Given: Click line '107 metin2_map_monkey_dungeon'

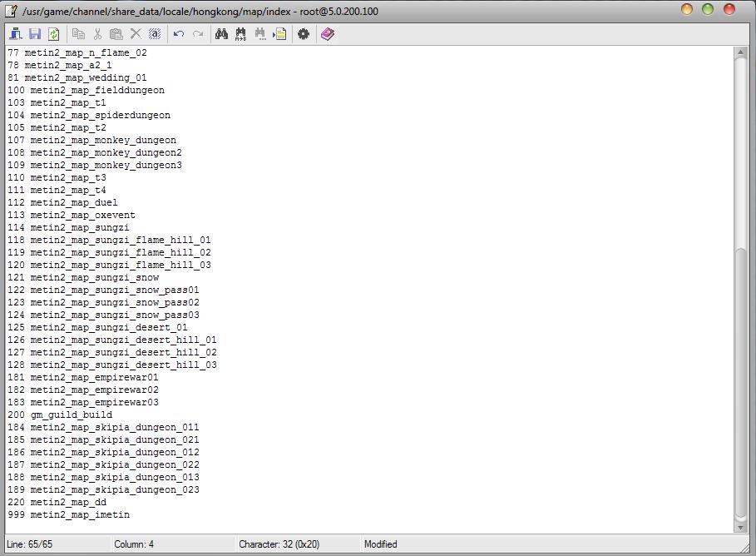Looking at the screenshot, I should tap(91, 141).
